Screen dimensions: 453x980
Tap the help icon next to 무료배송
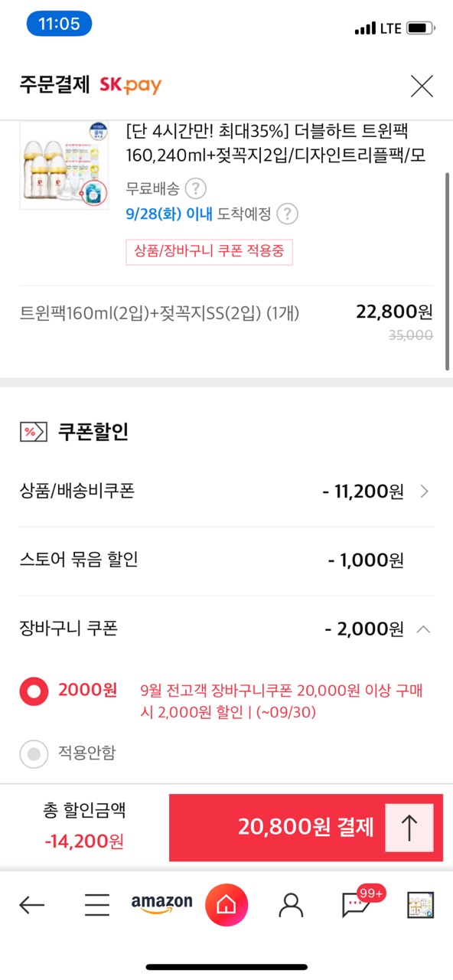click(197, 188)
